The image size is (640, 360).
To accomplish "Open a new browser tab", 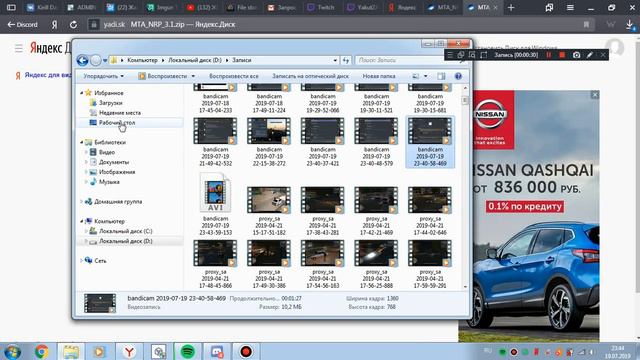I will pyautogui.click(x=511, y=7).
